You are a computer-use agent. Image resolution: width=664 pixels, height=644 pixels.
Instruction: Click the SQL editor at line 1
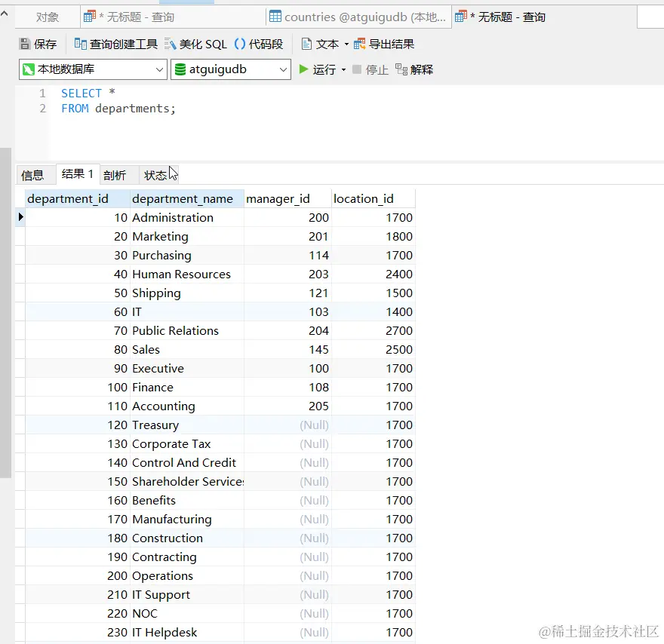[88, 93]
